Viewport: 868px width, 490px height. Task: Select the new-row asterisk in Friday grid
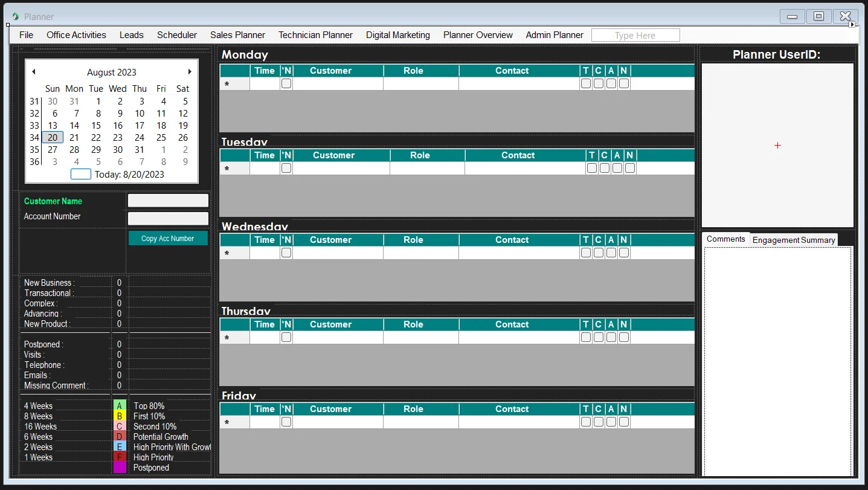tap(227, 423)
